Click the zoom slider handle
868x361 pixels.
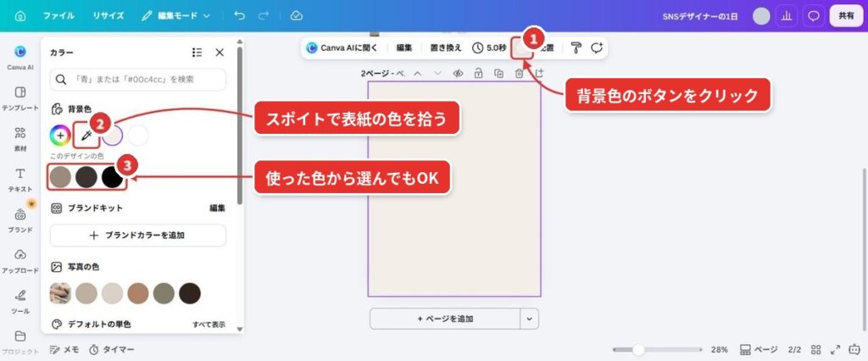tap(638, 350)
